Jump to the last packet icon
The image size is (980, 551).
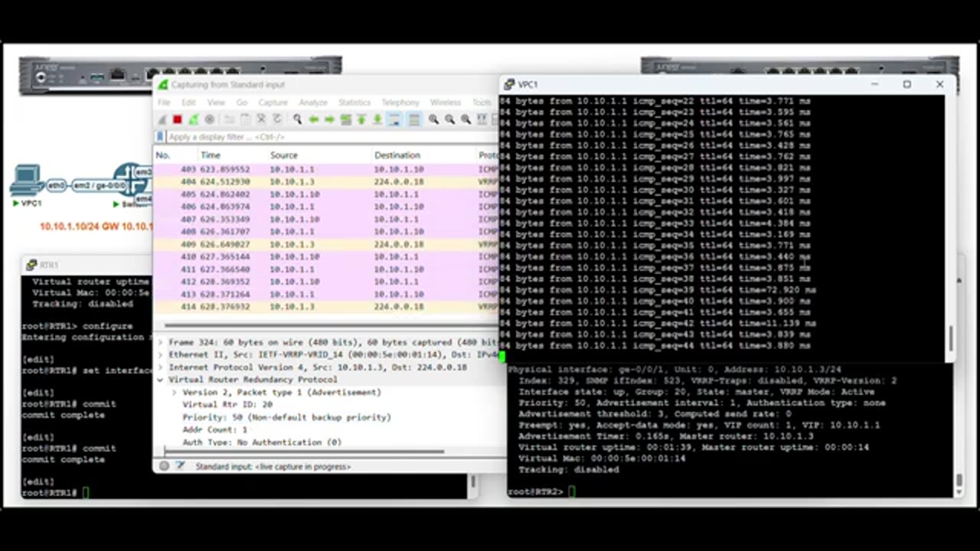click(377, 119)
